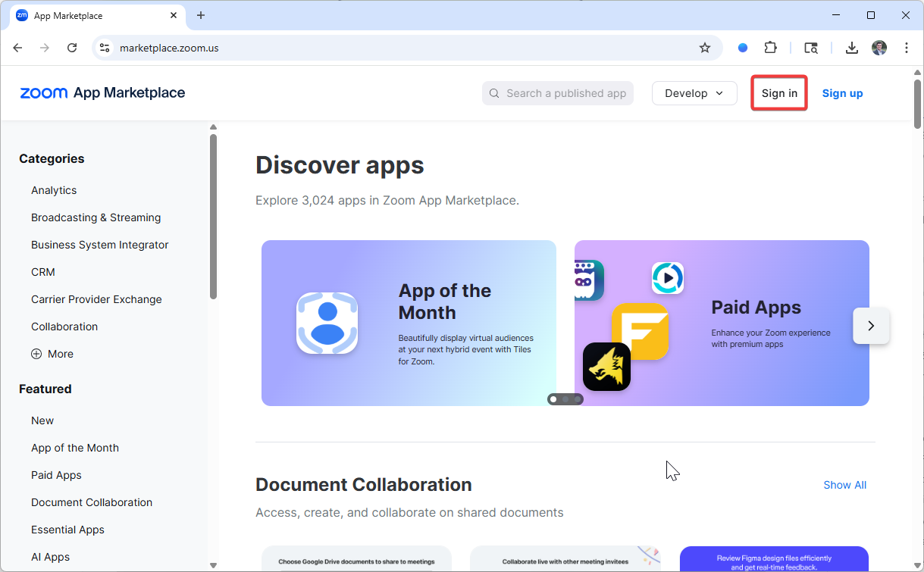The image size is (924, 572).
Task: Open the Downloads icon in toolbar
Action: click(x=852, y=48)
